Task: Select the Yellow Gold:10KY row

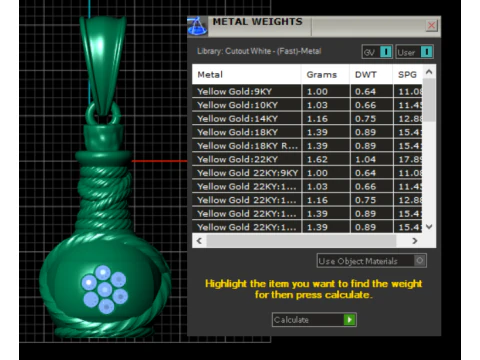Action: 307,105
